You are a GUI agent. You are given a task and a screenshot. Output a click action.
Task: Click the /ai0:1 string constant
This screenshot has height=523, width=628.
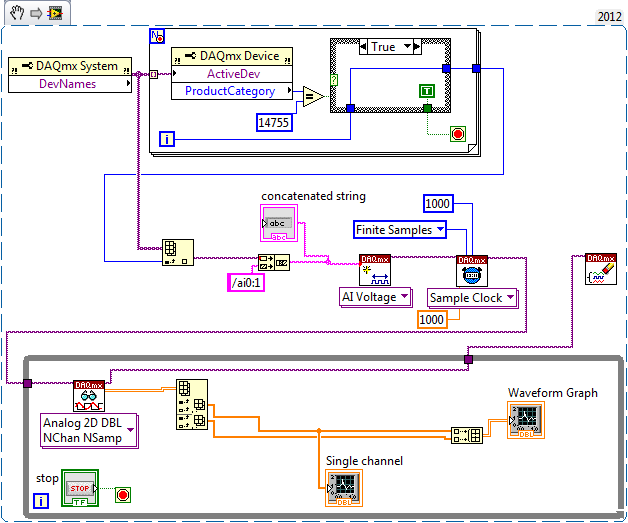(x=246, y=283)
